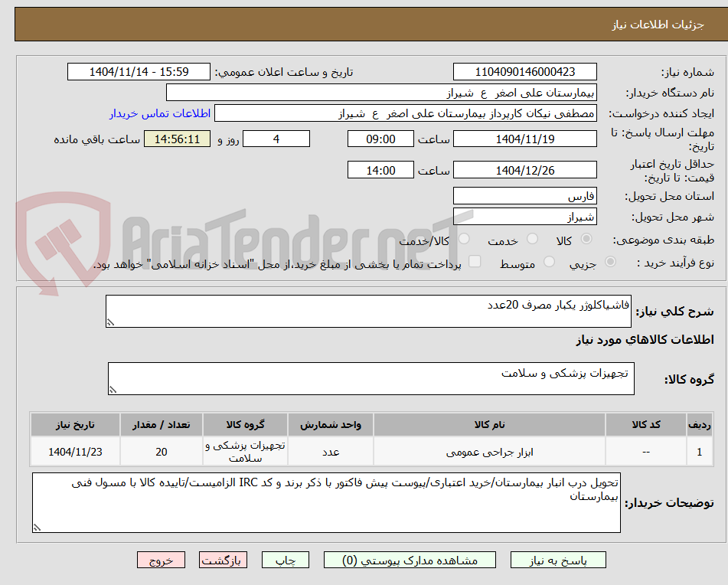Click the unit cell عدد

(x=331, y=452)
